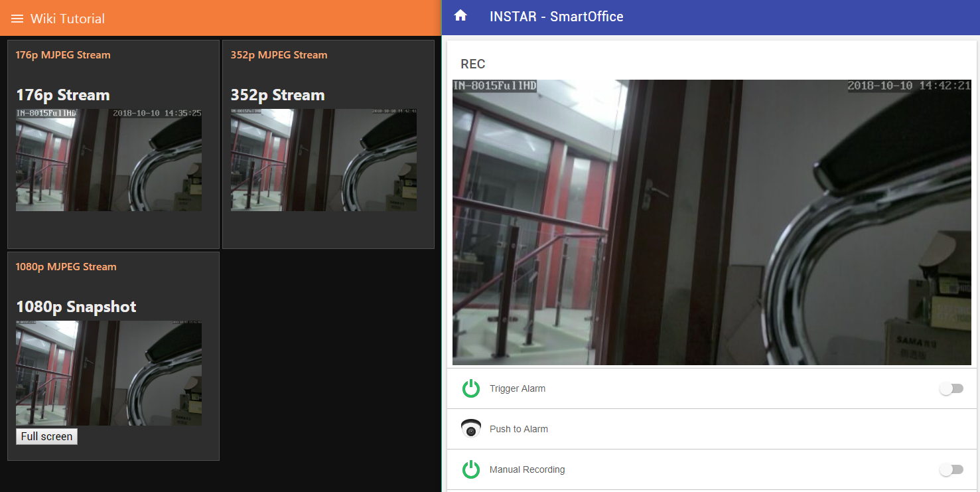Click the green power icon beside Trigger Alarm
The height and width of the screenshot is (492, 980).
tap(471, 388)
